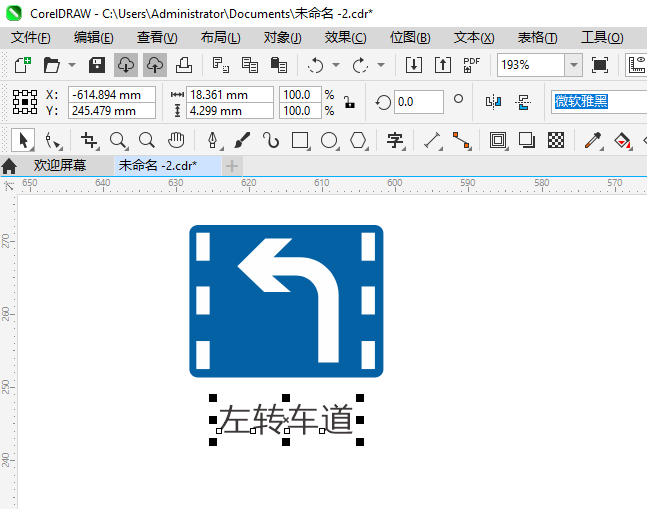Image resolution: width=647 pixels, height=509 pixels.
Task: Click the X position field
Action: pyautogui.click(x=111, y=94)
